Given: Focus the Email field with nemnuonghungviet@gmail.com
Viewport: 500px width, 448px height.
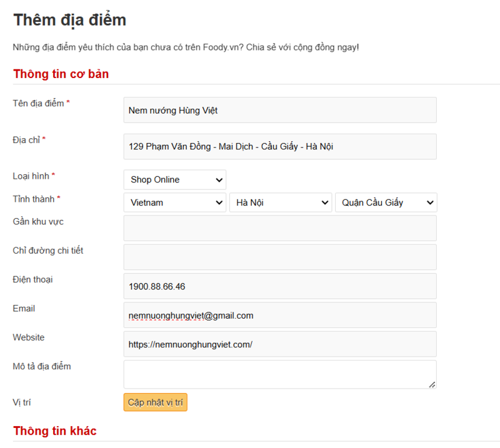Looking at the screenshot, I should [279, 316].
